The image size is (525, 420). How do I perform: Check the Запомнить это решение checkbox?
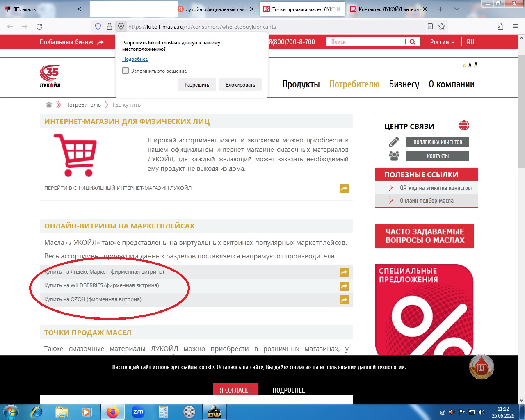tap(126, 71)
